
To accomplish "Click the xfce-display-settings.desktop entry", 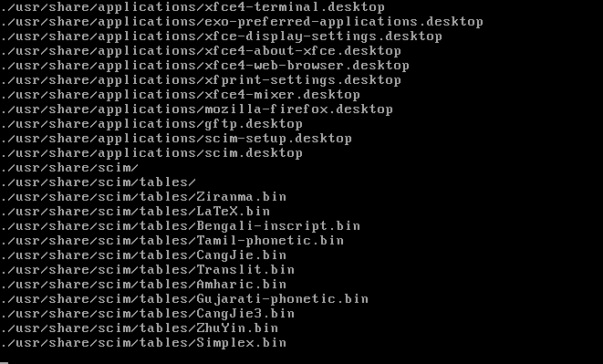I will coord(222,36).
